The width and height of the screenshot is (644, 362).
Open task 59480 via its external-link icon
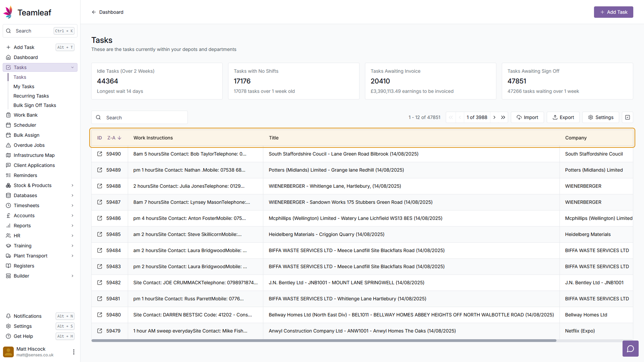tap(100, 315)
